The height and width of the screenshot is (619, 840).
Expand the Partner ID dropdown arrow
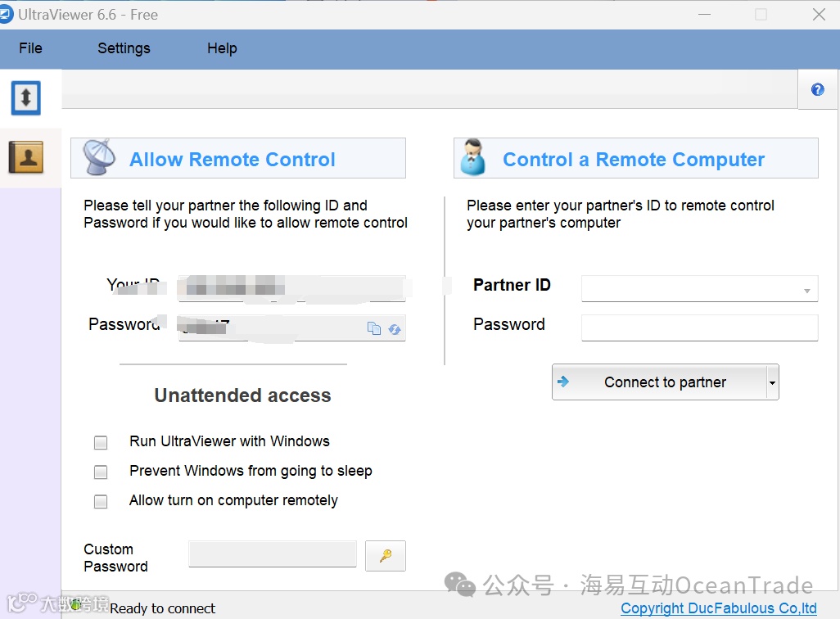click(806, 291)
